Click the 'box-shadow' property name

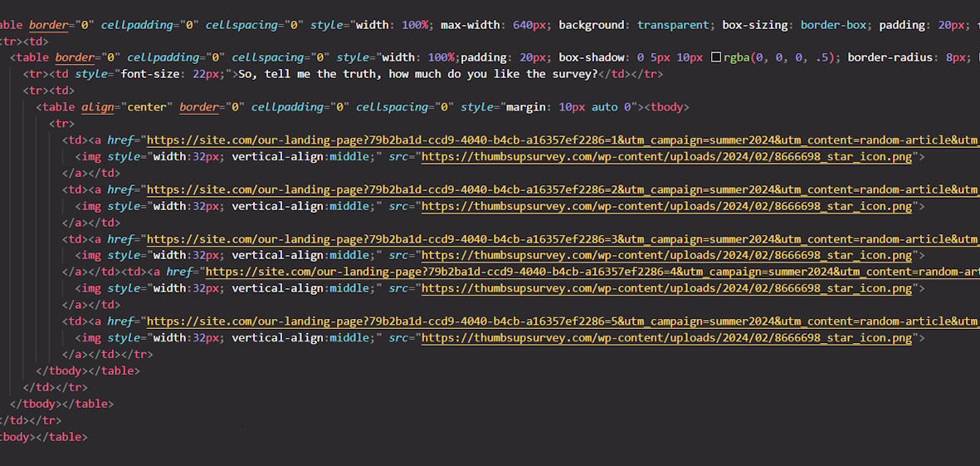pyautogui.click(x=592, y=57)
